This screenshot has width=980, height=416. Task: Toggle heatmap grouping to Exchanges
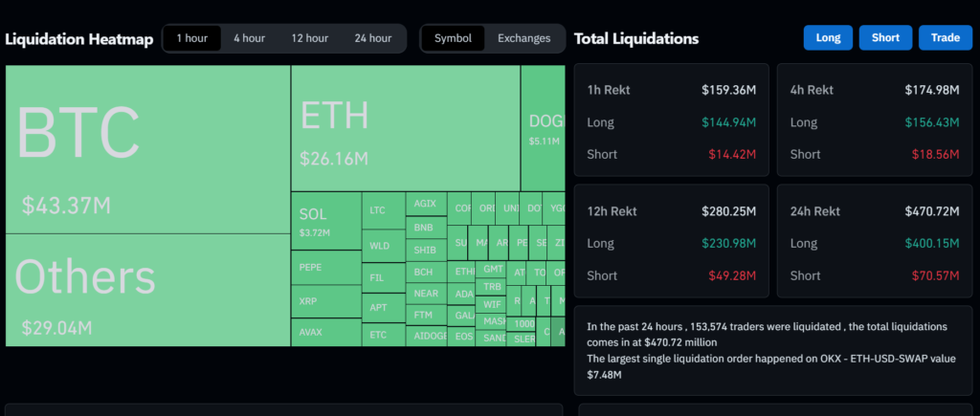coord(523,38)
